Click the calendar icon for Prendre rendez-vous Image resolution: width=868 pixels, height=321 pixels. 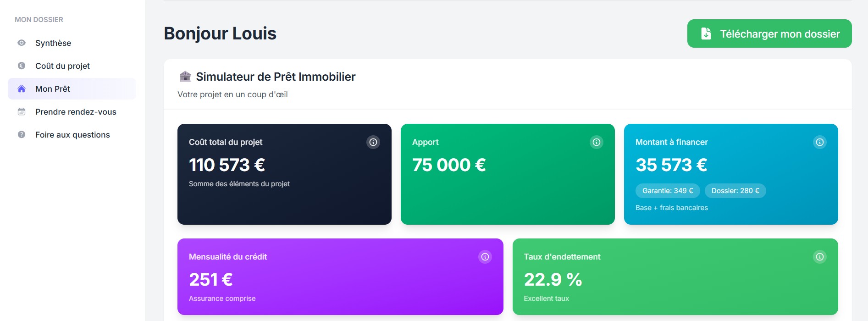pos(21,111)
